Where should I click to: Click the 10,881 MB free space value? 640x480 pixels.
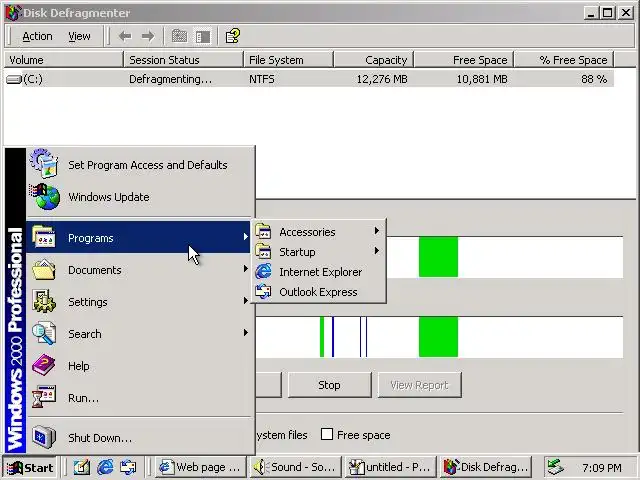click(482, 79)
